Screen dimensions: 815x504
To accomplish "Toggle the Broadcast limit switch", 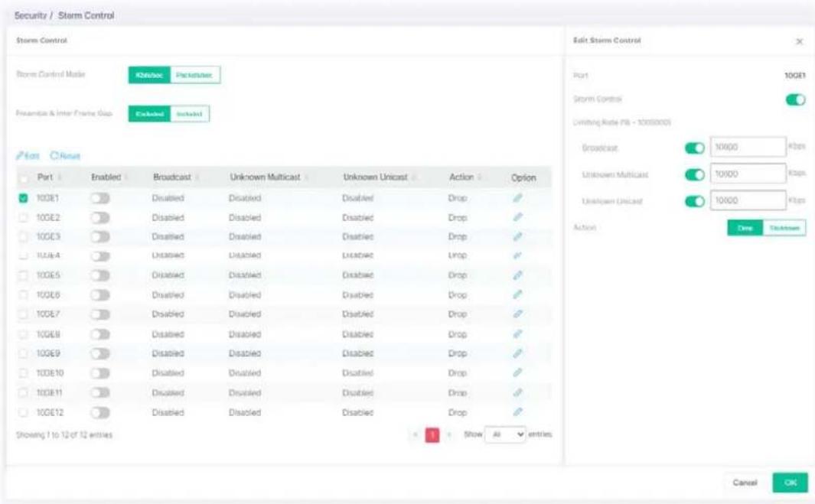I will (694, 148).
